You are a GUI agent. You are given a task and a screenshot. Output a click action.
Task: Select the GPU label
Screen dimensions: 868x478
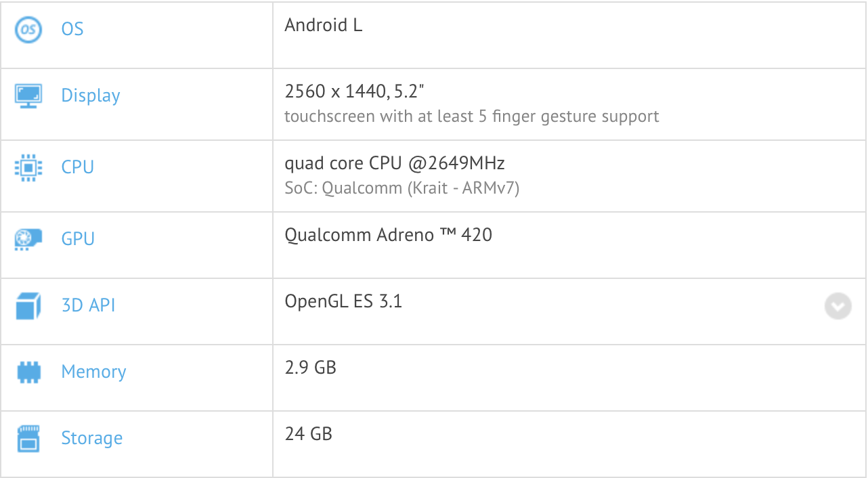coord(78,239)
